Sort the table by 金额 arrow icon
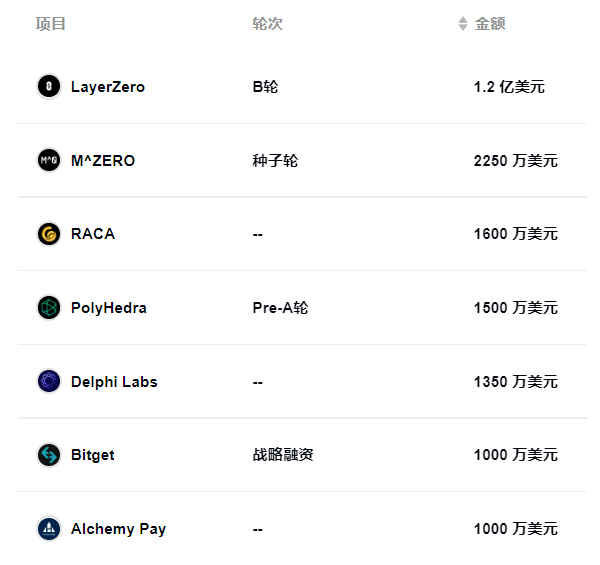The height and width of the screenshot is (565, 600). tap(463, 24)
